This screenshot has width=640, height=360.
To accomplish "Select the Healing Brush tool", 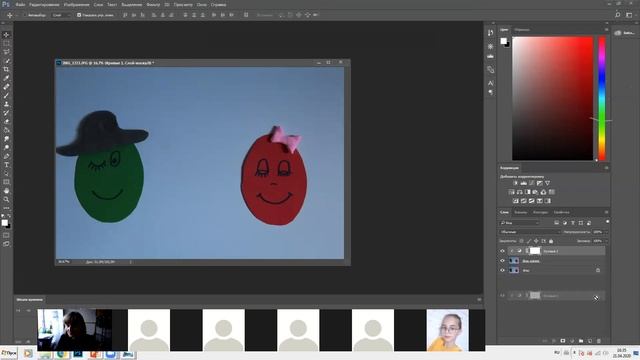I will tap(6, 87).
